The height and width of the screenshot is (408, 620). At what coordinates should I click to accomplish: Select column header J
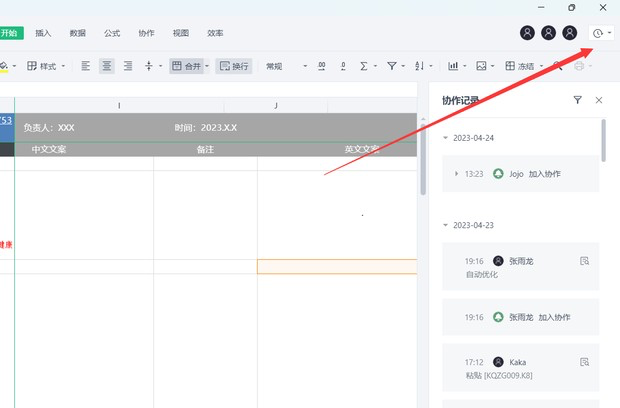tap(276, 106)
